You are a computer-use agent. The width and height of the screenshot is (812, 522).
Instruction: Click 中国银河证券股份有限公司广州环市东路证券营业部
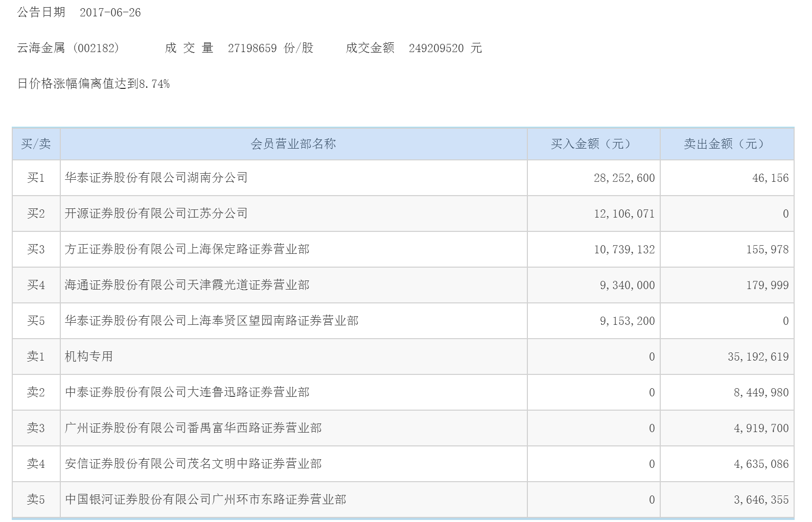pyautogui.click(x=205, y=500)
